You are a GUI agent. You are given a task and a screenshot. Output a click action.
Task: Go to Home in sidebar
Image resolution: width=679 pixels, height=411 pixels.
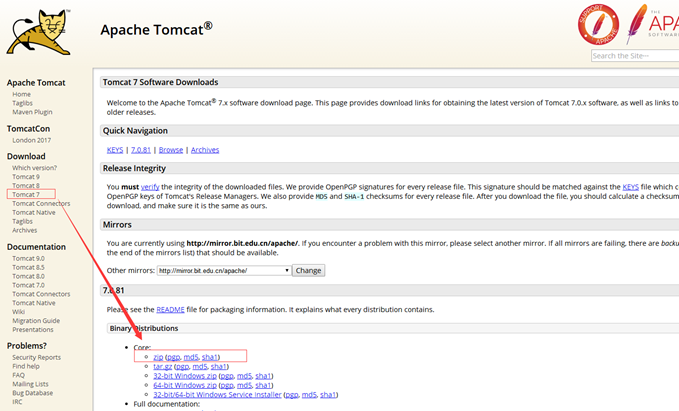pos(21,94)
